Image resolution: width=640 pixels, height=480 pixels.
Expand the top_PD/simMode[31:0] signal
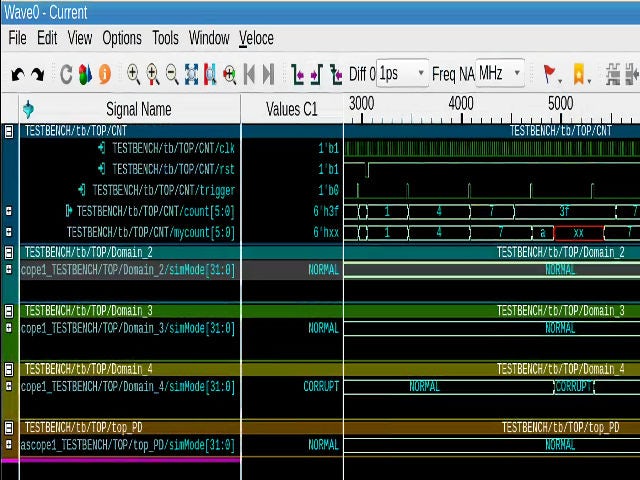click(9, 444)
